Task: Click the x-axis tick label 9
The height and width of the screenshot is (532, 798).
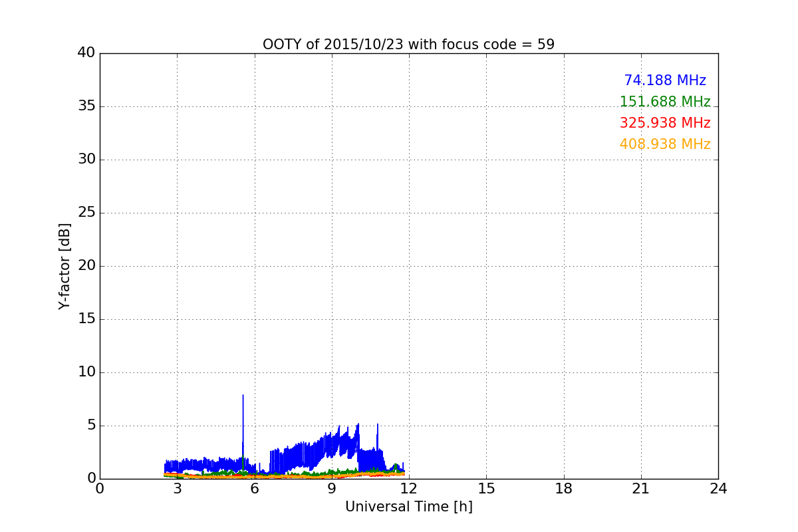Action: coord(332,489)
